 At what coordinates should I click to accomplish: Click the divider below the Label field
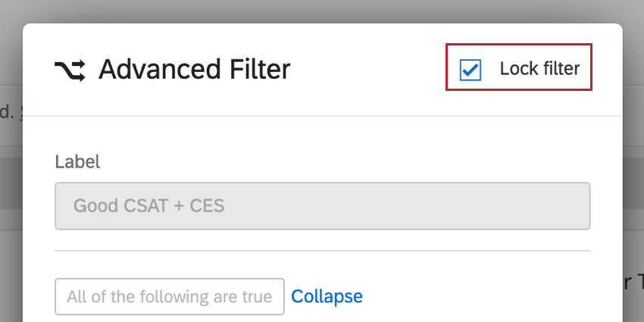tap(322, 250)
